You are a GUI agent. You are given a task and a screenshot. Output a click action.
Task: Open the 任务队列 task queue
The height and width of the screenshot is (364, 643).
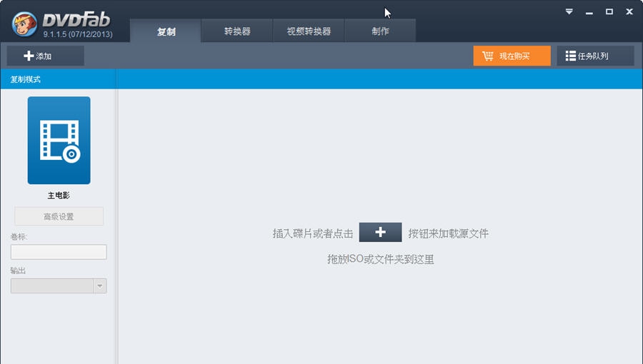[x=595, y=56]
